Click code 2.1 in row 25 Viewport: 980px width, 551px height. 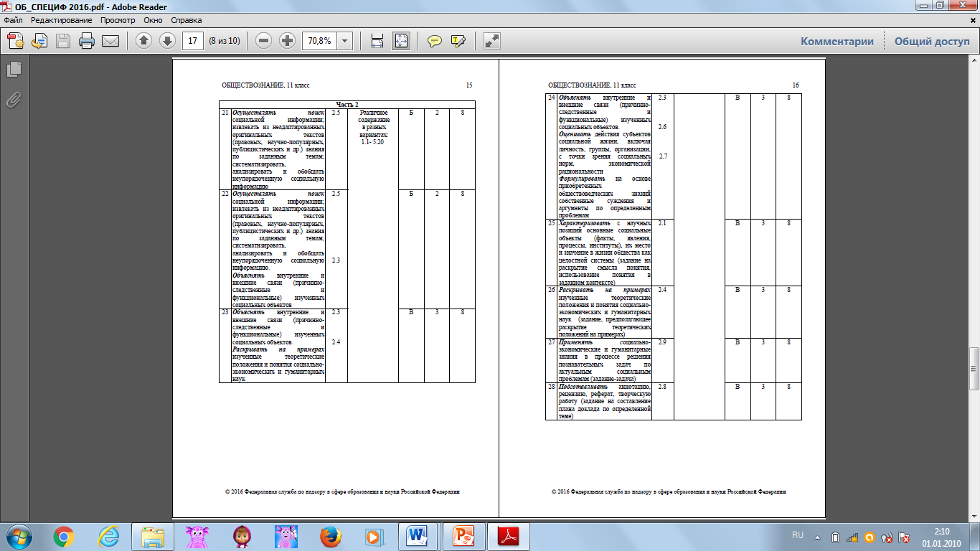(x=662, y=223)
